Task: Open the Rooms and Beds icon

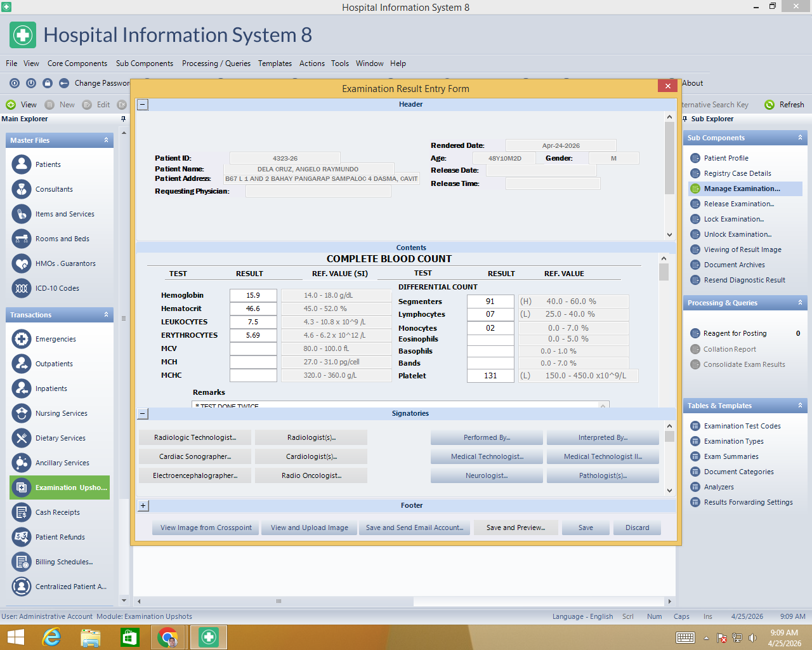Action: pos(22,239)
